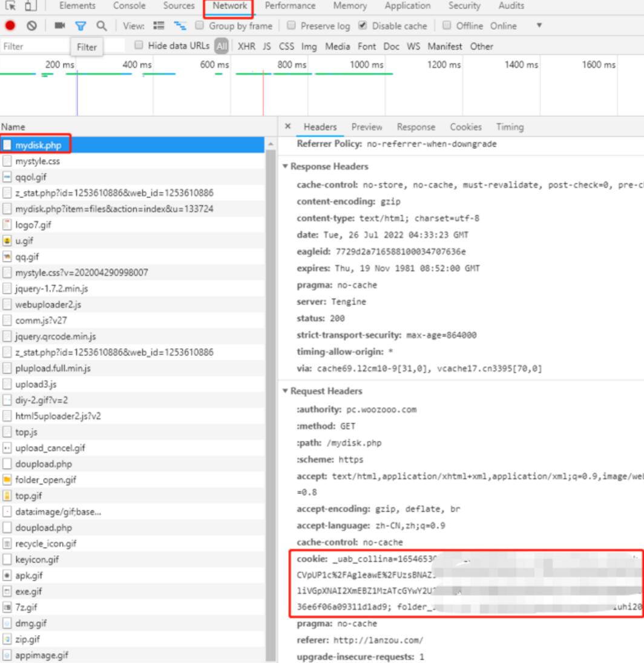Enable the Preserve log checkbox

[291, 26]
